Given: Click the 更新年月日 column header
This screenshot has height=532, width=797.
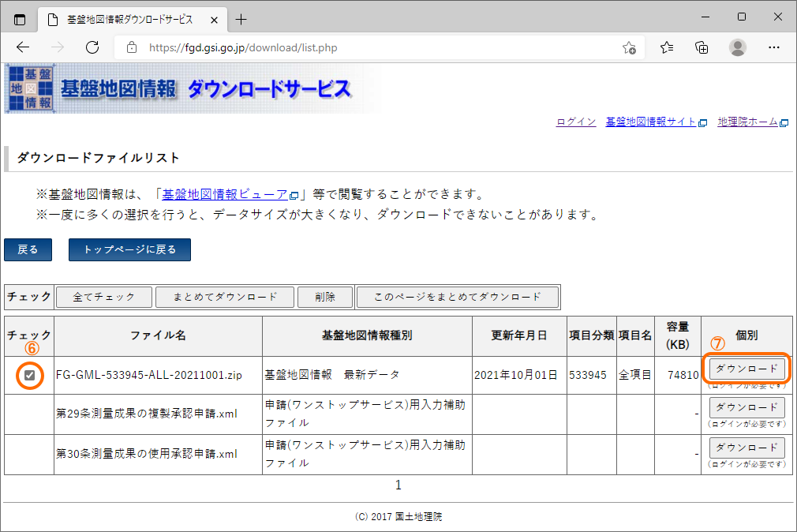Looking at the screenshot, I should (x=519, y=335).
